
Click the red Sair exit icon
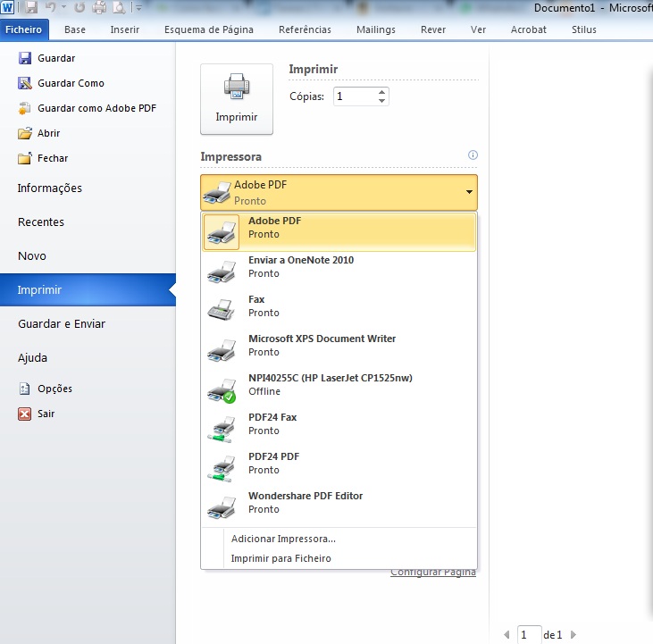click(25, 414)
